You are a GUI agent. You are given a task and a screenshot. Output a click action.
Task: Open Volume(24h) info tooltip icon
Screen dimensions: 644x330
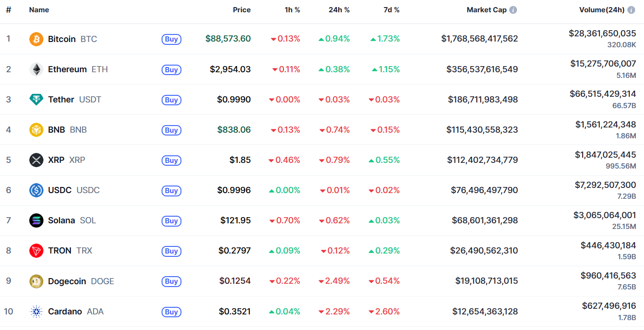(x=631, y=10)
